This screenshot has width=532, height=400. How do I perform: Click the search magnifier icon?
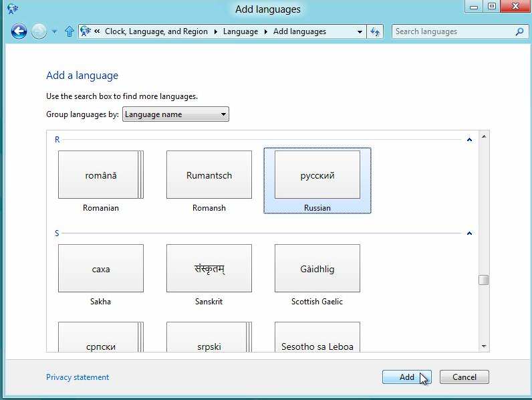[519, 31]
